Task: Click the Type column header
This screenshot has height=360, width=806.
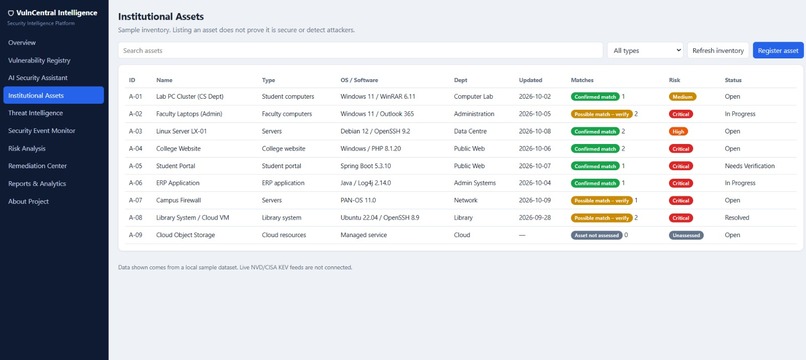Action: (268, 80)
